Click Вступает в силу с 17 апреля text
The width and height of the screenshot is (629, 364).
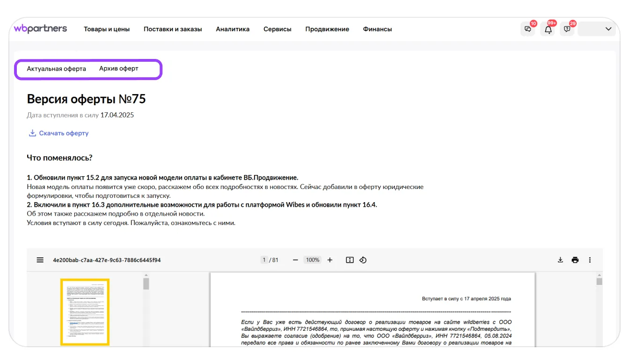click(467, 298)
